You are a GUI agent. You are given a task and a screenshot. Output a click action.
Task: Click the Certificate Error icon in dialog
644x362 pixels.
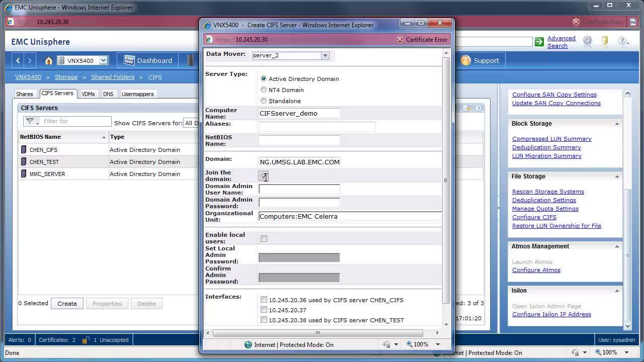(400, 40)
